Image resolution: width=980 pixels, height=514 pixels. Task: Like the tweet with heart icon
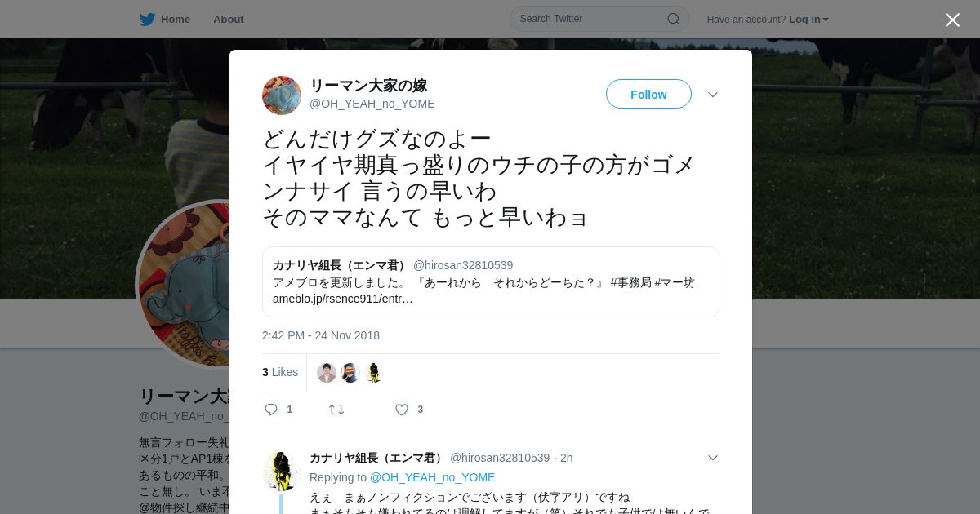(402, 410)
